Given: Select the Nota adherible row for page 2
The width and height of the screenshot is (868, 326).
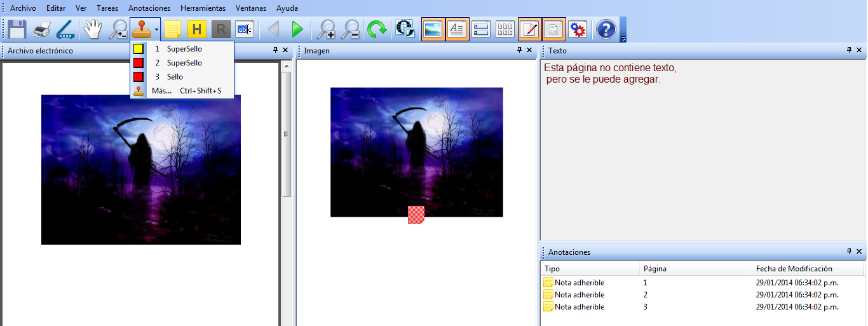Looking at the screenshot, I should 702,295.
